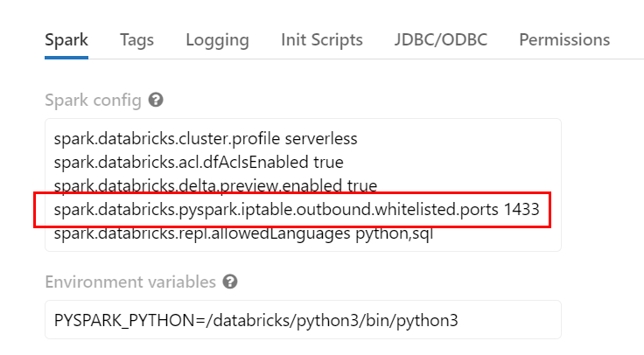The width and height of the screenshot is (644, 355).
Task: Click the repl.allowedLanguages config line
Action: click(x=243, y=233)
